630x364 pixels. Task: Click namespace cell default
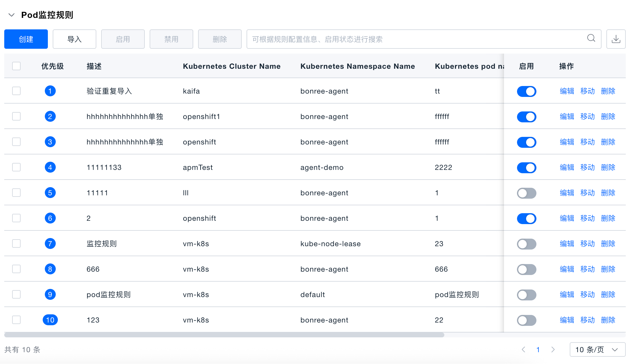pos(313,294)
